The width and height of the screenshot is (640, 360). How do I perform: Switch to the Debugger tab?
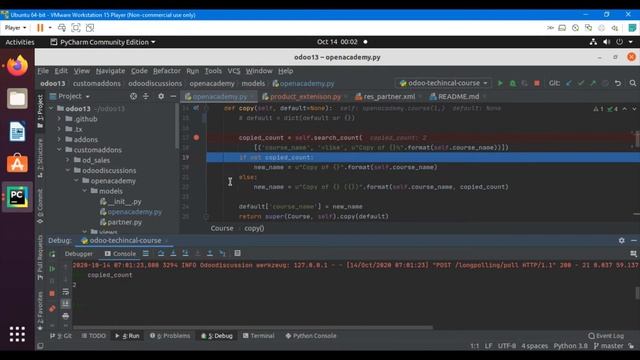click(x=79, y=254)
